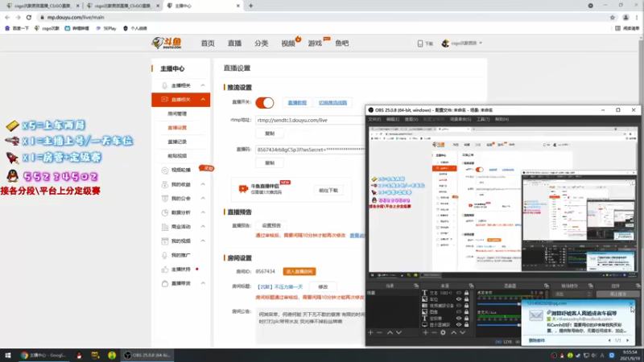Viewport: 644px width, 362px height.
Task: Open the 直播教程 link
Action: tap(297, 103)
